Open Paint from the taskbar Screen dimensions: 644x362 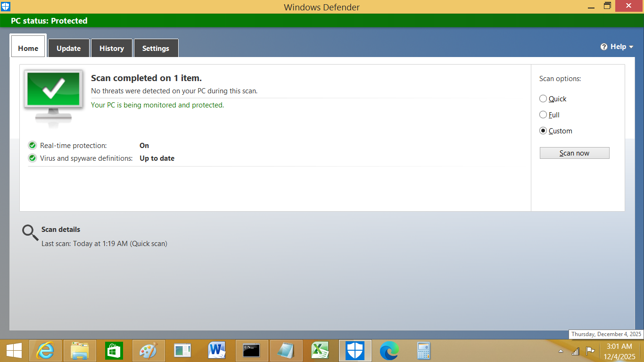click(149, 351)
